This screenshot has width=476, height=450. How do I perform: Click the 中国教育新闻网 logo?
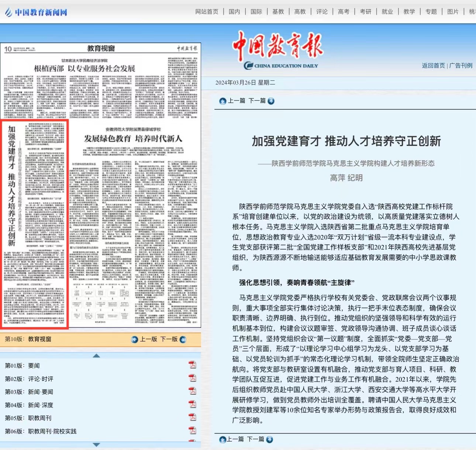coord(36,12)
